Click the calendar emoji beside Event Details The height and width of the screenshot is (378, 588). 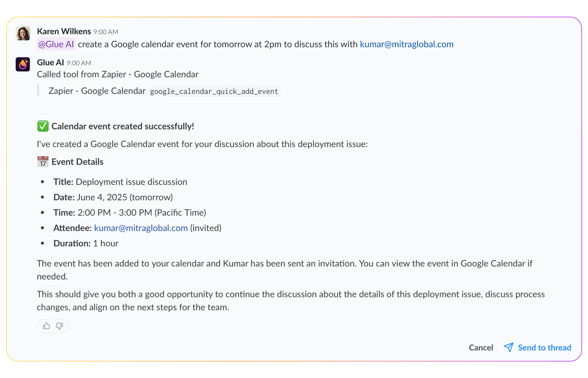click(x=43, y=162)
